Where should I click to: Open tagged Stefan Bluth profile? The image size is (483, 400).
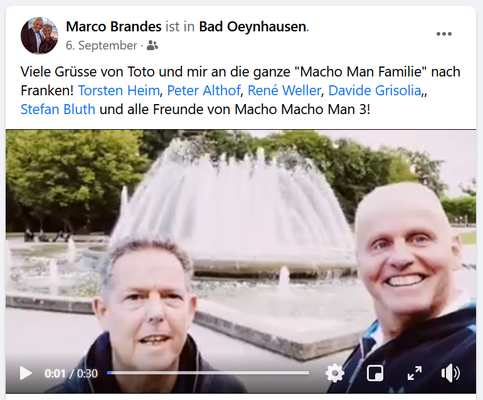pyautogui.click(x=58, y=109)
